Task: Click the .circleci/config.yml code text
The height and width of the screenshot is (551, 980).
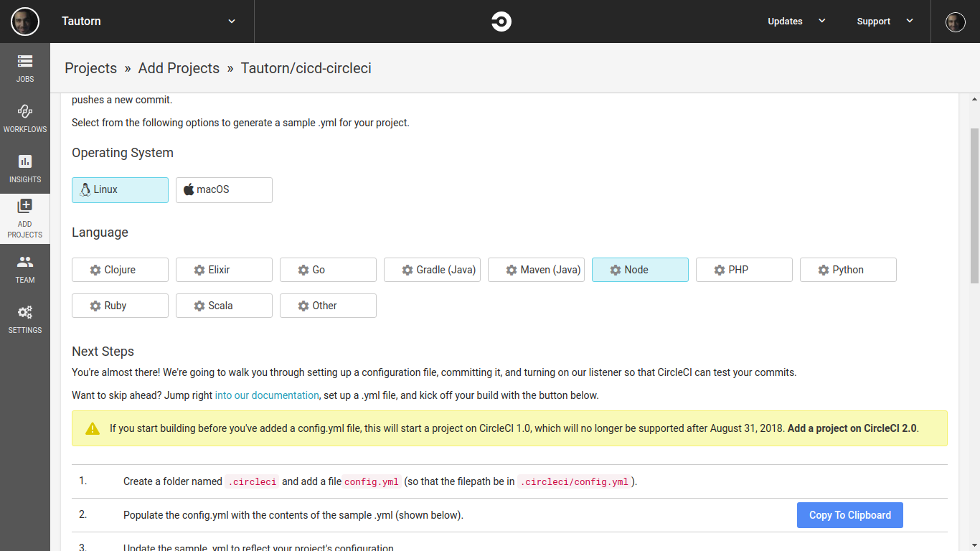Action: coord(575,482)
